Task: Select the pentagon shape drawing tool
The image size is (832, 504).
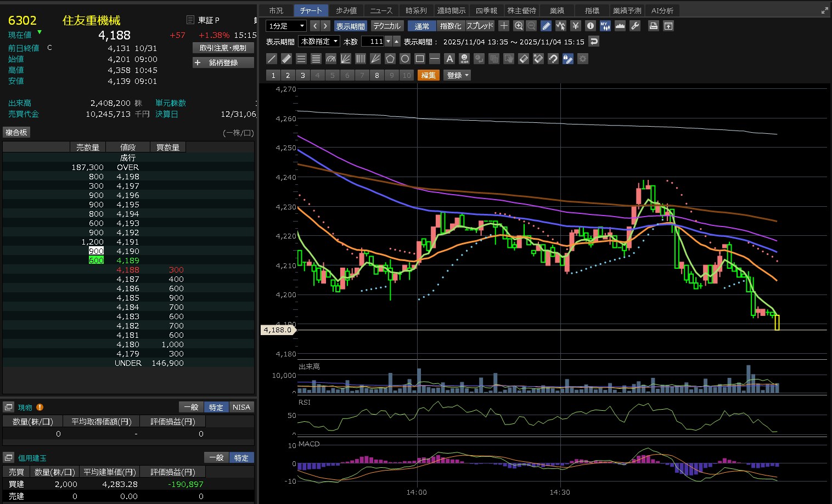Action: click(x=390, y=59)
